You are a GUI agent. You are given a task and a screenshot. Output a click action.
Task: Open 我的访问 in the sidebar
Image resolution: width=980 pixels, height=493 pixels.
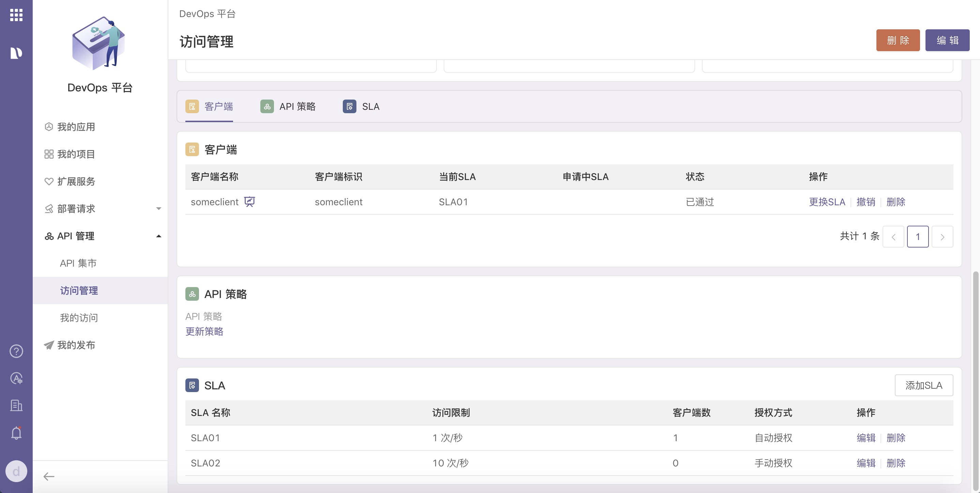79,318
